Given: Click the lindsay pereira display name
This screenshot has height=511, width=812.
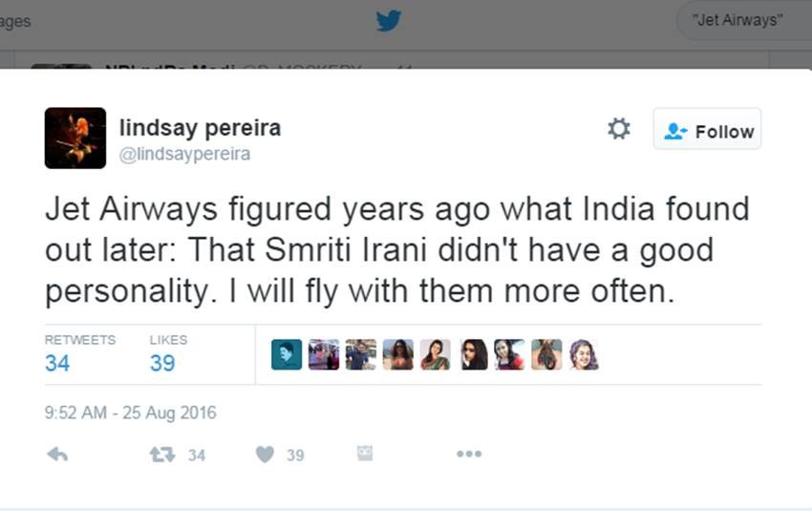Looking at the screenshot, I should pos(200,128).
